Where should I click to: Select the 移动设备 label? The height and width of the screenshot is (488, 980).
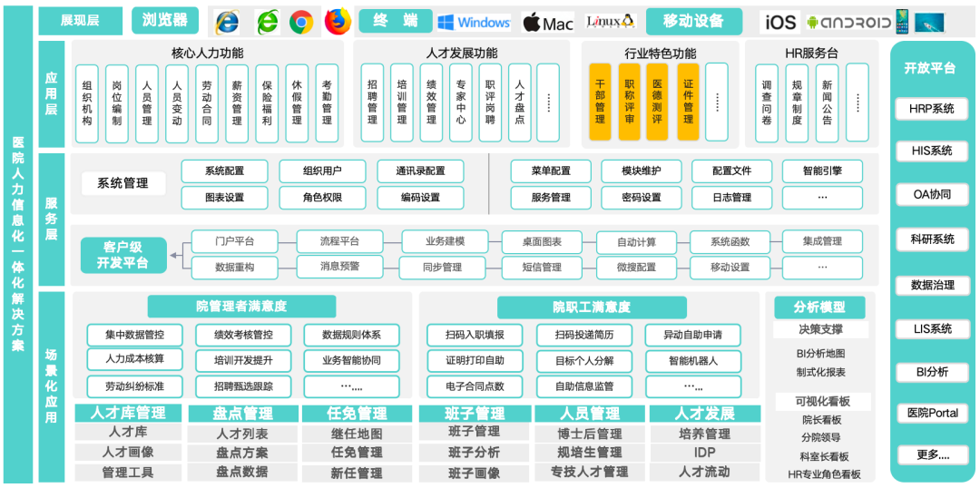pos(694,21)
